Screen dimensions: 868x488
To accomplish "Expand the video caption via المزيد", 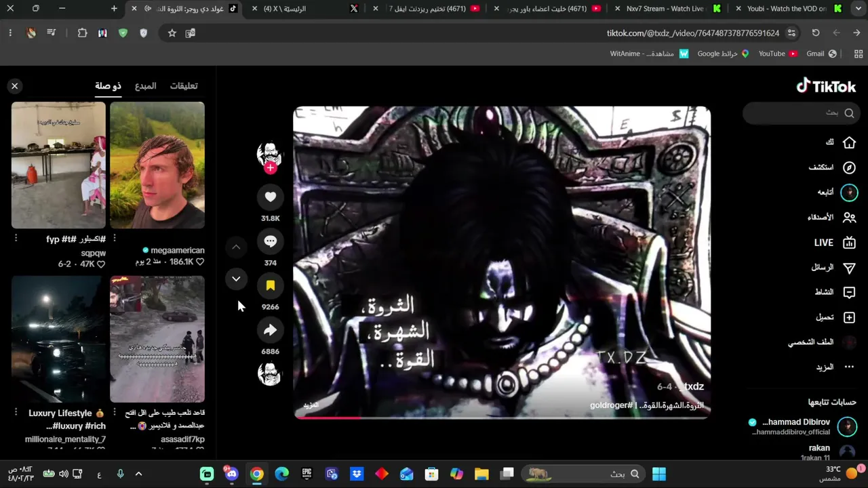I will [x=311, y=405].
